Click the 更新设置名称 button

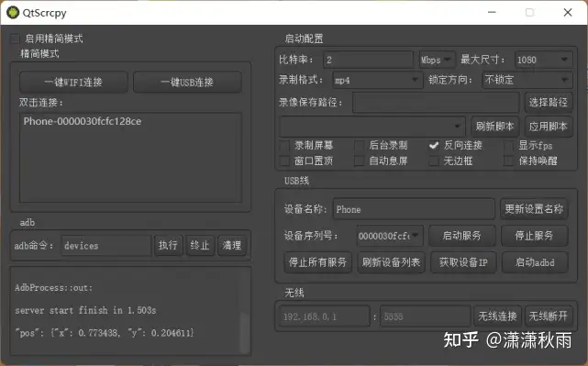pos(534,209)
